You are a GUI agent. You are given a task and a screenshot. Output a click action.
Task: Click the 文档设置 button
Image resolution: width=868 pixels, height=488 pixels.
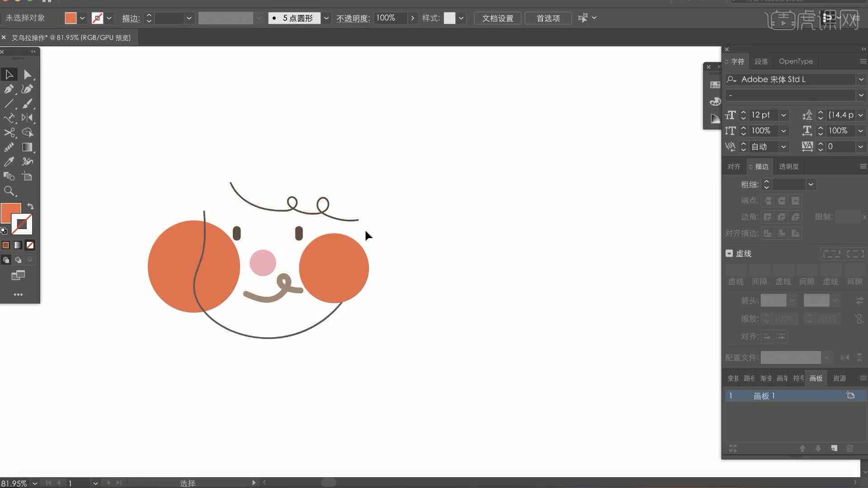[x=498, y=18]
